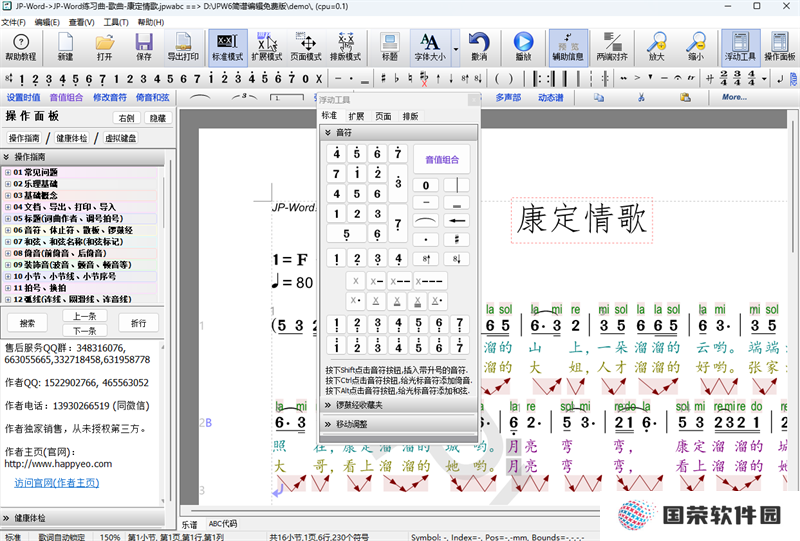Screen dimensions: 800x541
Task: Toggle the 浮动工具 floating tool button
Action: coord(740,47)
